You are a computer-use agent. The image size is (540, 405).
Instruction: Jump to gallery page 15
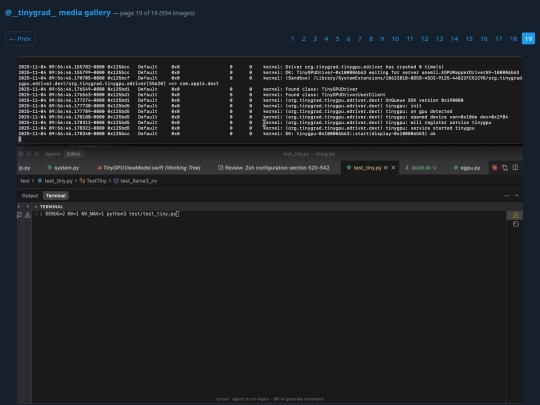coord(469,39)
